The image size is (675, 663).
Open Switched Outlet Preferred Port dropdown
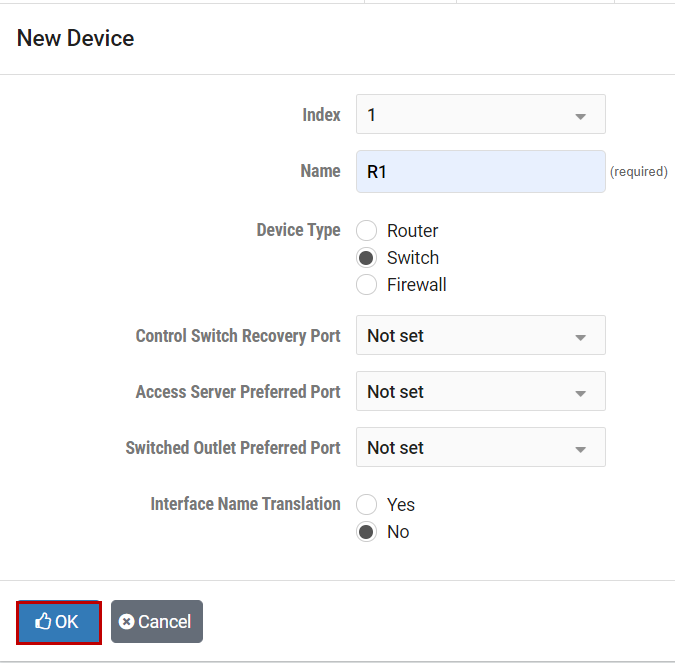(x=480, y=448)
